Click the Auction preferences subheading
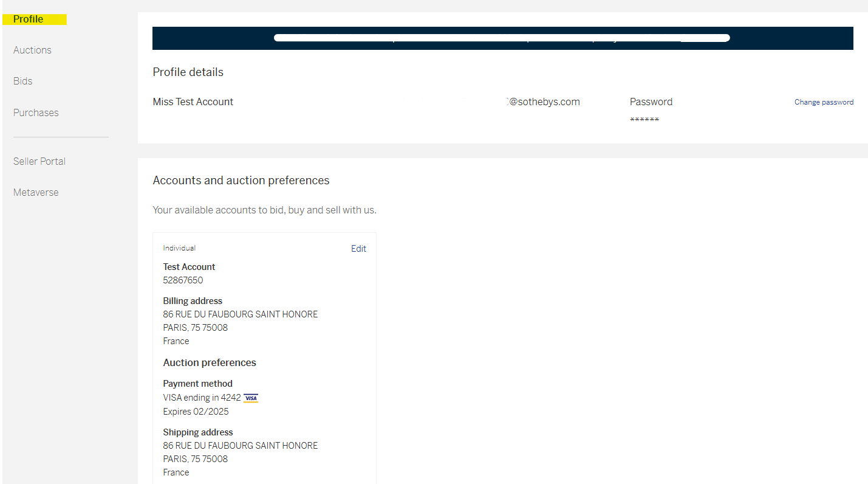The width and height of the screenshot is (868, 484). point(210,362)
